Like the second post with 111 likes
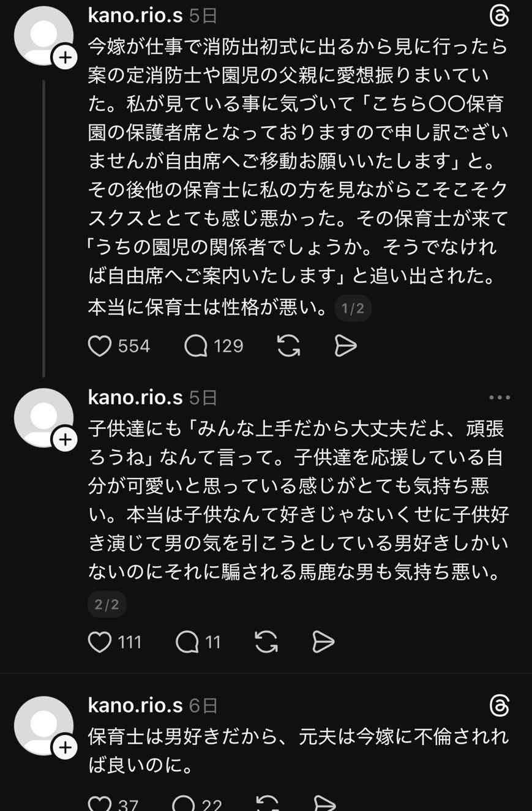This screenshot has width=532, height=811. click(x=100, y=642)
